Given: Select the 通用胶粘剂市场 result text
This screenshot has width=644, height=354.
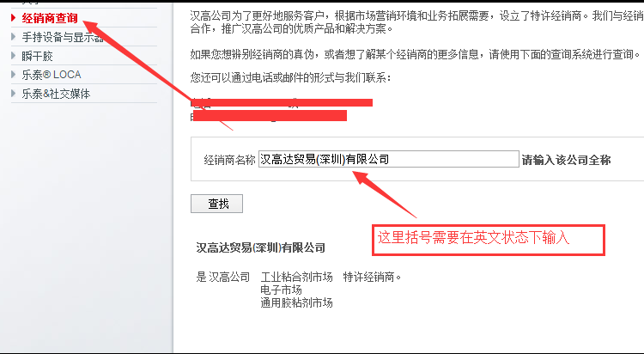Looking at the screenshot, I should tap(296, 303).
